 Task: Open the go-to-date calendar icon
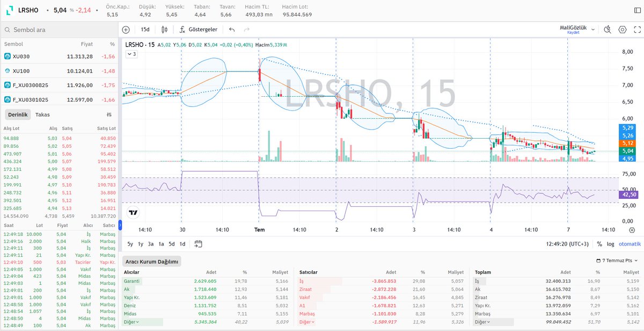[x=198, y=244]
